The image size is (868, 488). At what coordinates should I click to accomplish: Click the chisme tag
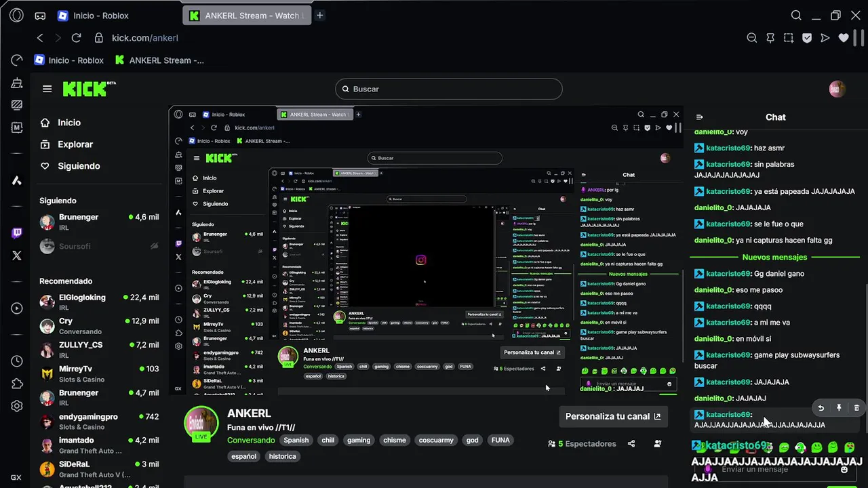pos(395,440)
